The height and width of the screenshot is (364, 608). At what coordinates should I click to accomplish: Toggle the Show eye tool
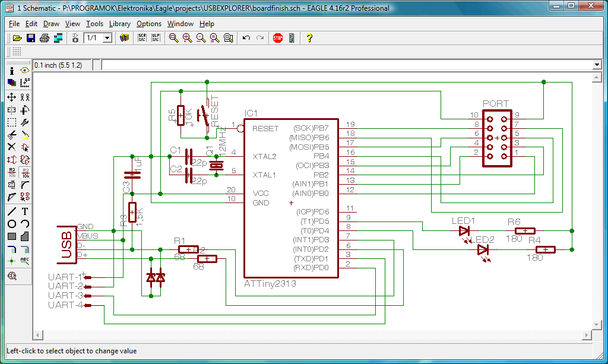coord(25,70)
